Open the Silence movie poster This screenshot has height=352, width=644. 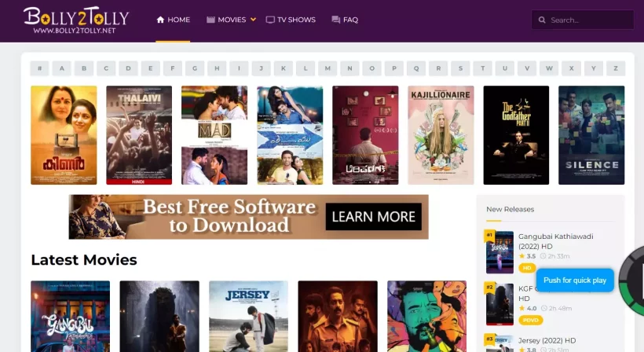(x=591, y=135)
